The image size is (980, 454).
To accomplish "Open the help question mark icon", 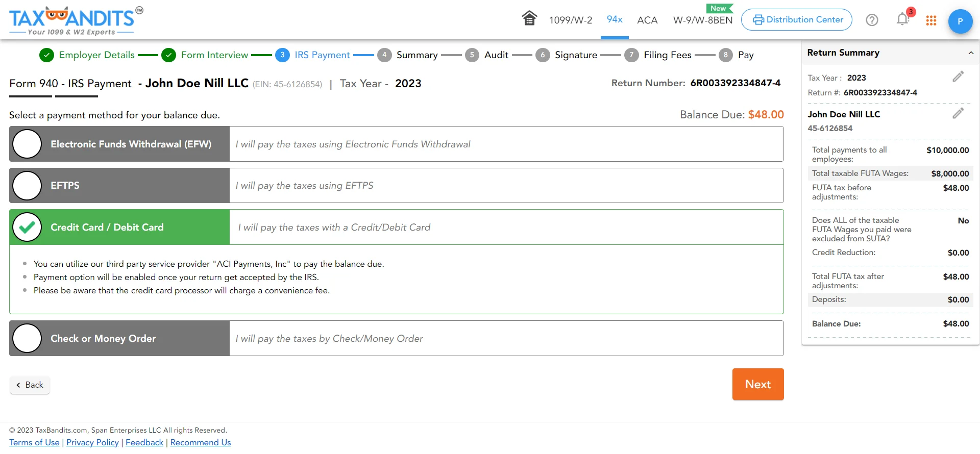I will coord(872,20).
